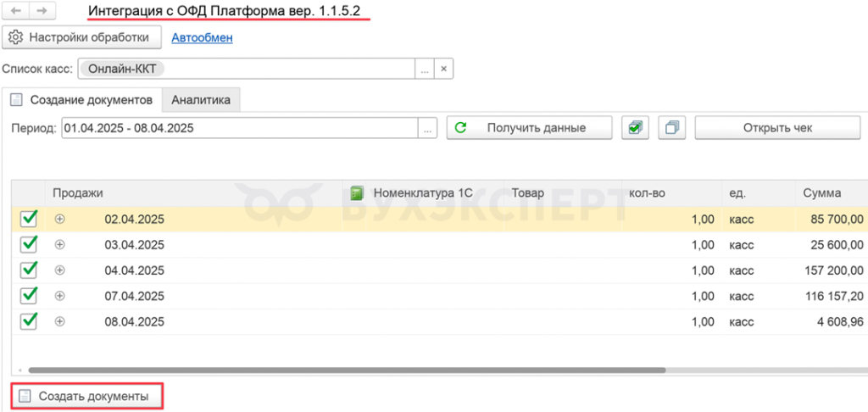The image size is (868, 412).
Task: Click the green Номенклатура 1С icon
Action: click(356, 194)
